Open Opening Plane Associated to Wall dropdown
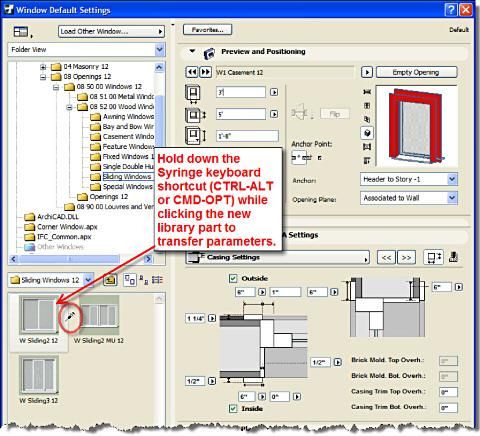Image resolution: width=480 pixels, height=436 pixels. pyautogui.click(x=409, y=198)
